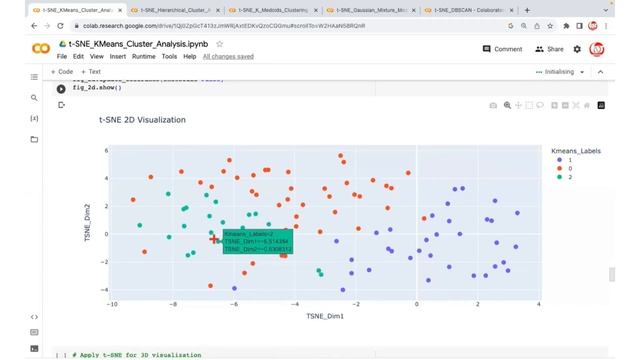Click the TSNE_Dim1 x-axis label
This screenshot has width=640, height=360.
click(x=325, y=316)
